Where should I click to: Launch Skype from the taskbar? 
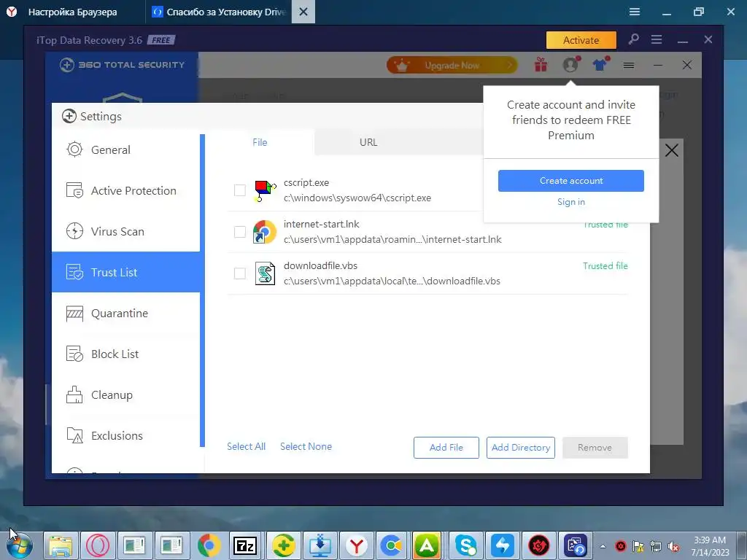[x=465, y=545]
